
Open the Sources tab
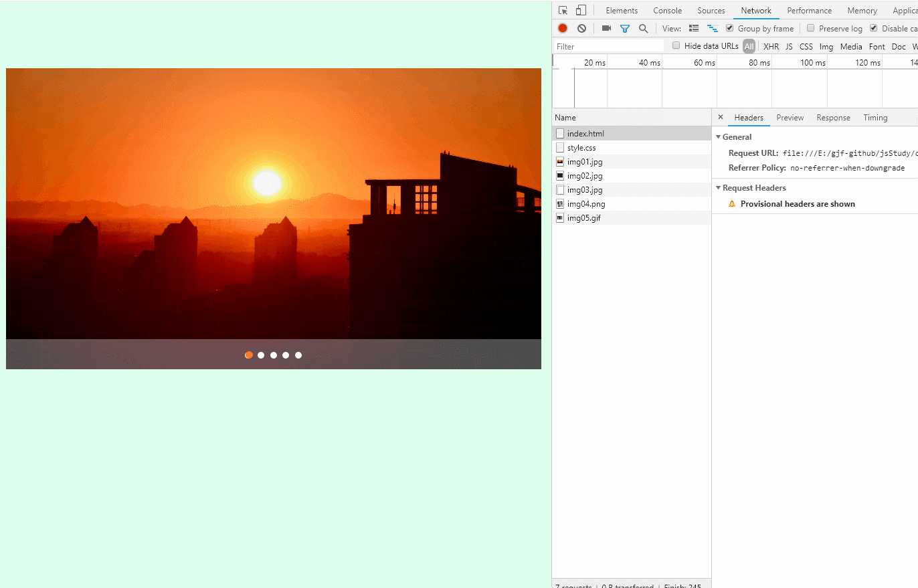click(711, 10)
